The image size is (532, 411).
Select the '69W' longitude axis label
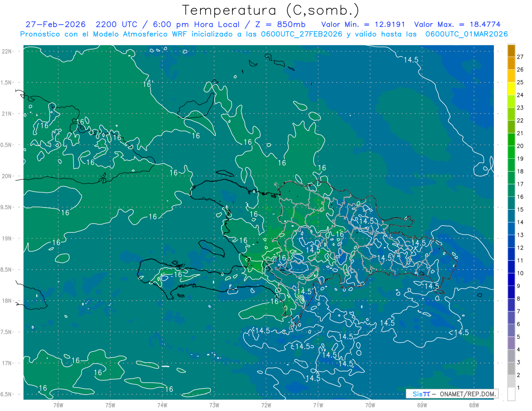click(422, 405)
